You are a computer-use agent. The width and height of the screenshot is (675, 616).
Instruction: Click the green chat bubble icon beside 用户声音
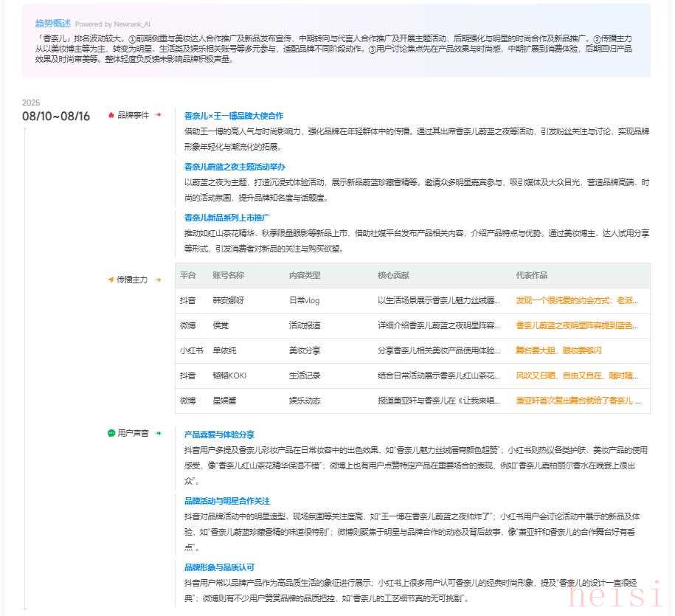tap(111, 433)
